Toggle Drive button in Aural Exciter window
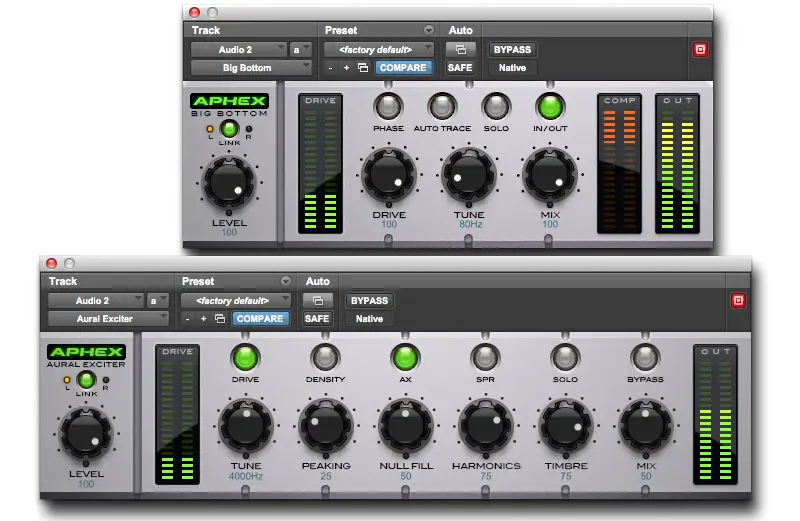Screen dimensions: 800x521 [245, 358]
